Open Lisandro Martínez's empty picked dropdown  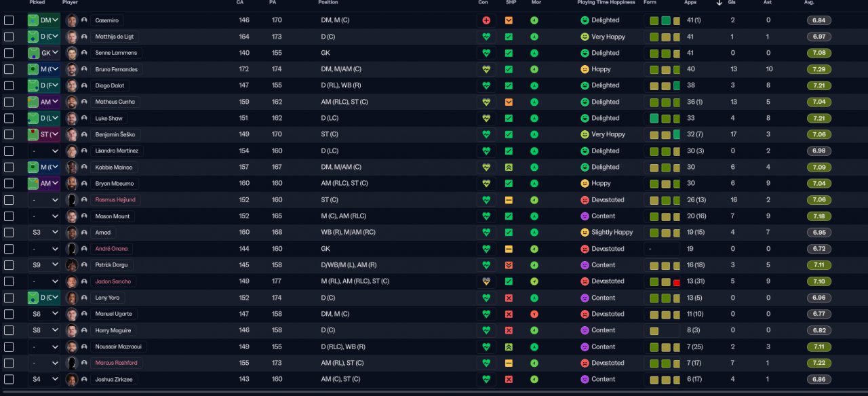pyautogui.click(x=43, y=151)
